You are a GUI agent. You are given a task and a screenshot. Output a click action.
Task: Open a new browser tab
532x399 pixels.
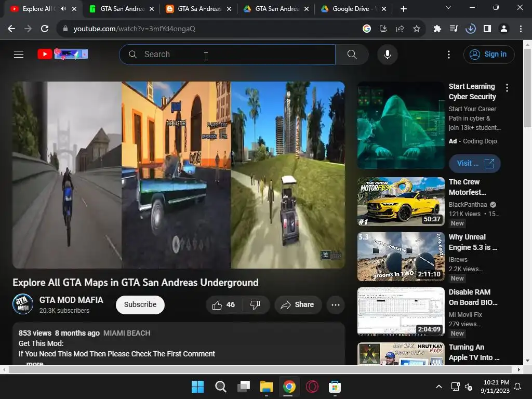(403, 9)
